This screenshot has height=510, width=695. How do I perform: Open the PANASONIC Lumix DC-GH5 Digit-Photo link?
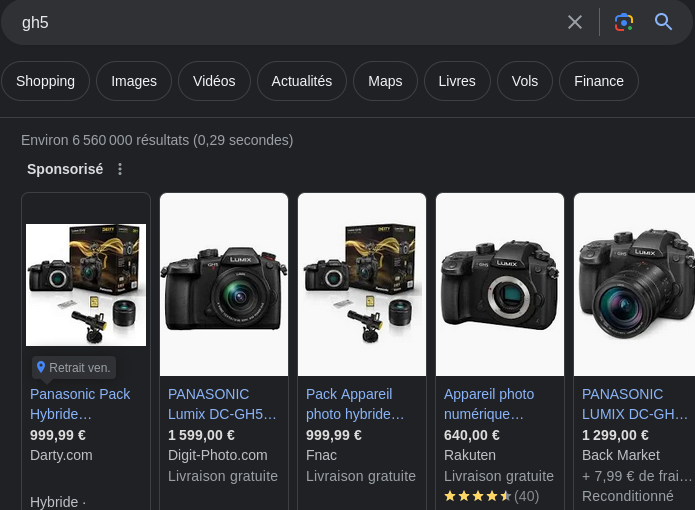coord(222,404)
